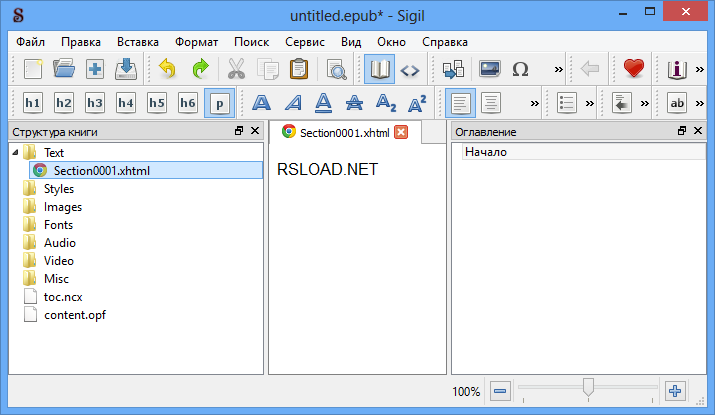Apply Heading 3 style h3
The image size is (715, 415).
point(95,103)
